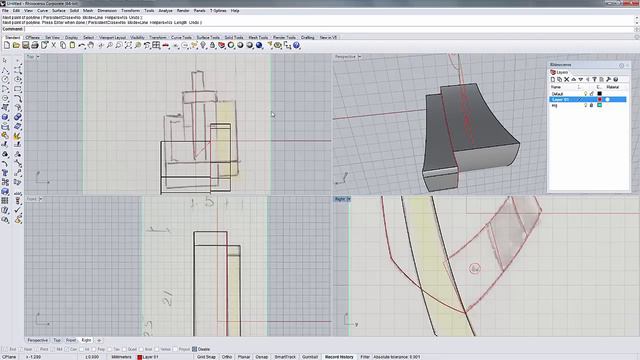The image size is (640, 360).
Task: Change Default layer black color swatch
Action: coord(600,94)
